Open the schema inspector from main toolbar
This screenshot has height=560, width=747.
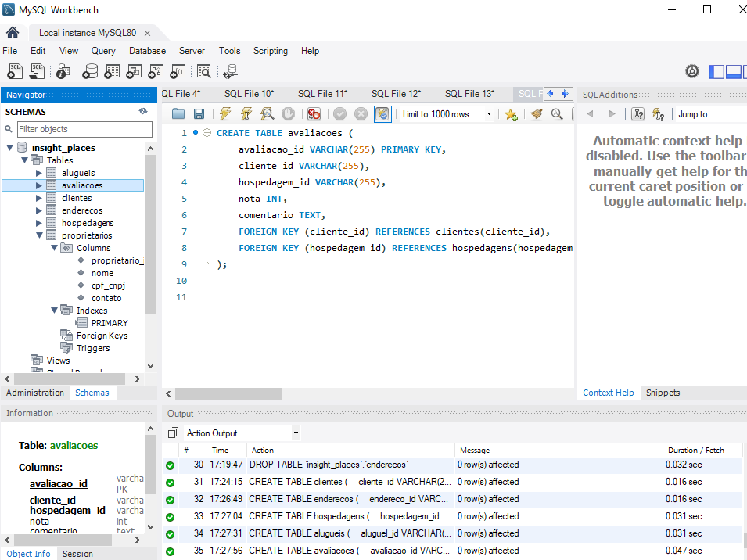tap(63, 71)
